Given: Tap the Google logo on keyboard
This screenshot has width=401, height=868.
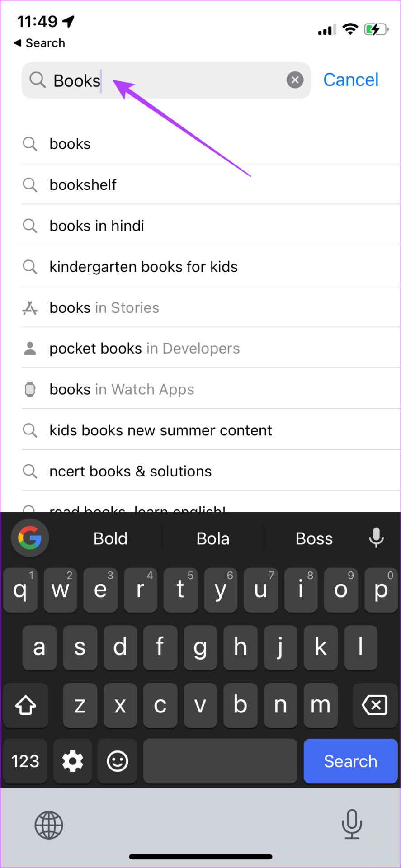Looking at the screenshot, I should click(x=30, y=538).
